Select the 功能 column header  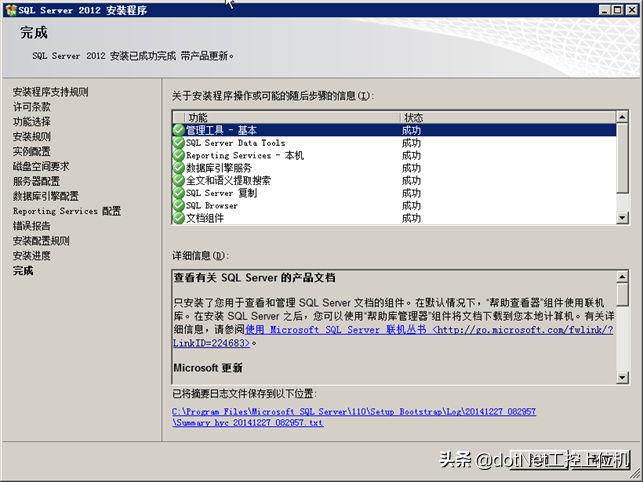click(292, 117)
